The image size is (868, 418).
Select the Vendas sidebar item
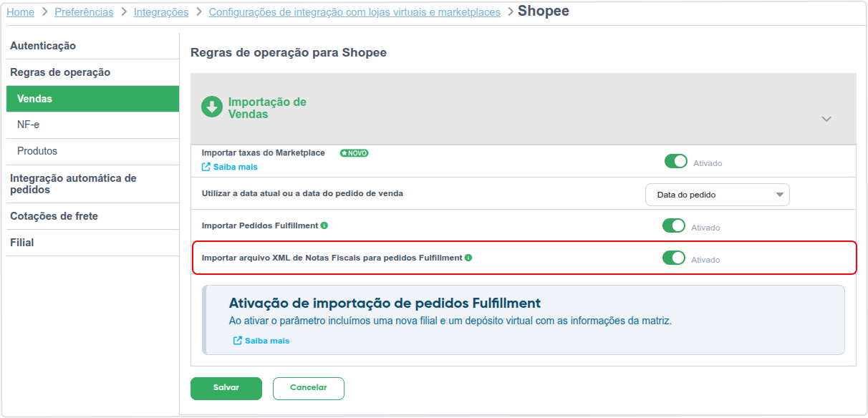(92, 99)
